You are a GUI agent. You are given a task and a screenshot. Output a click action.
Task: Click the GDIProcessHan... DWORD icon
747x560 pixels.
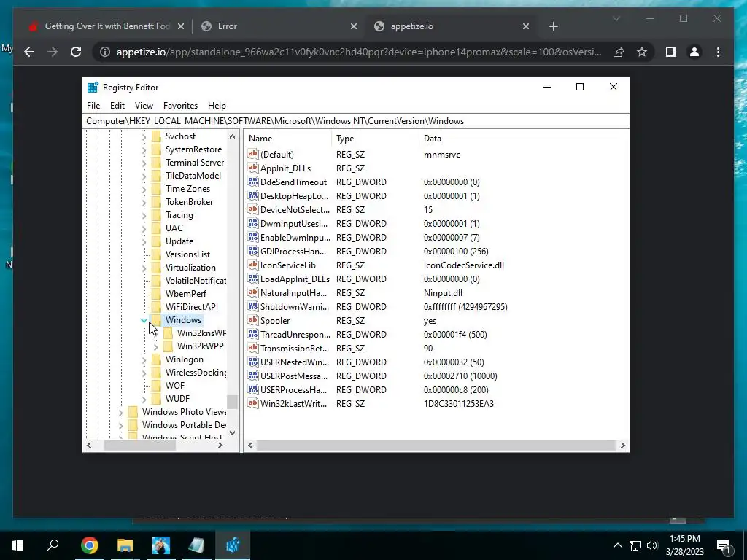coord(253,251)
